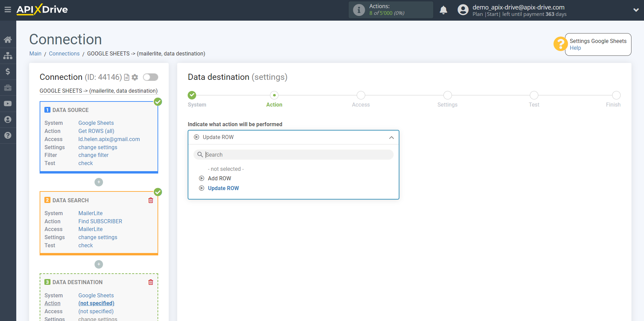Click change filter link
Screen dimensions: 644x321
pyautogui.click(x=94, y=155)
